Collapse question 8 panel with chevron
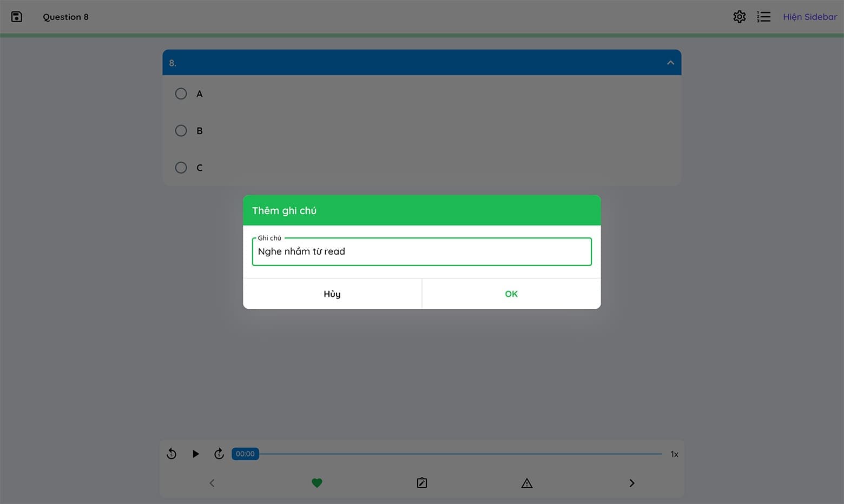Screen dimensions: 844x504 (670, 63)
